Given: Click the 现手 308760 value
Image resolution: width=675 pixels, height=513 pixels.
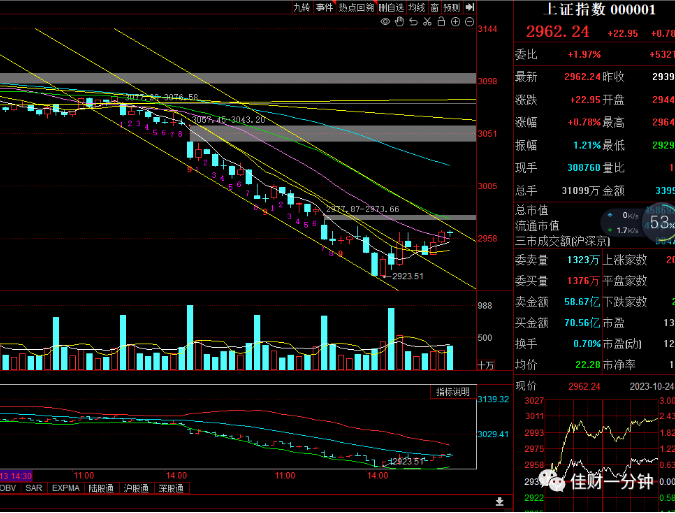Looking at the screenshot, I should click(584, 167).
